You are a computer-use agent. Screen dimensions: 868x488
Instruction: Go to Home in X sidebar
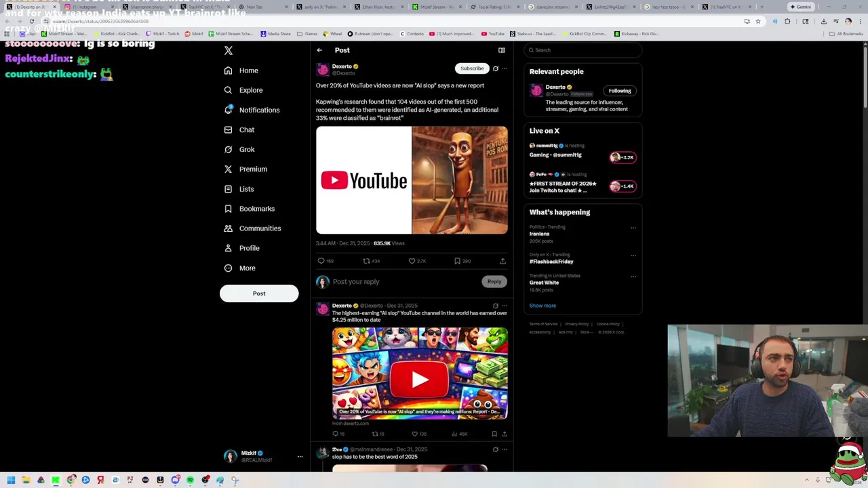click(241, 70)
